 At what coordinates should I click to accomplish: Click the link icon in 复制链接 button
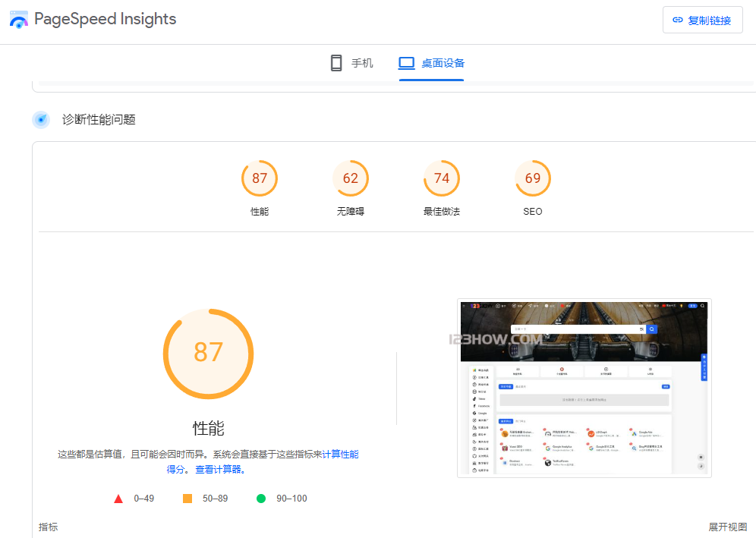tap(678, 20)
